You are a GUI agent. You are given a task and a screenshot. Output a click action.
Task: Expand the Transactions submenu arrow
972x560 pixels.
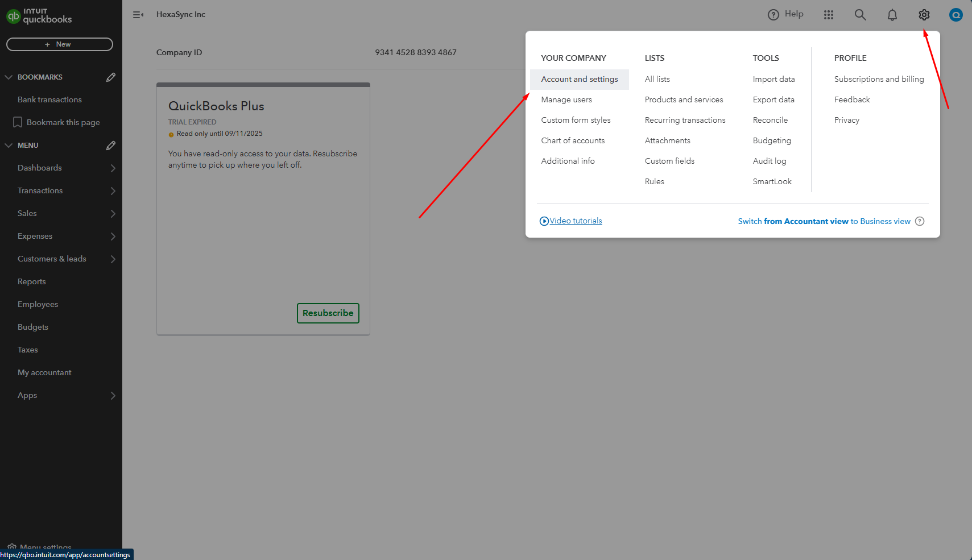click(x=113, y=190)
